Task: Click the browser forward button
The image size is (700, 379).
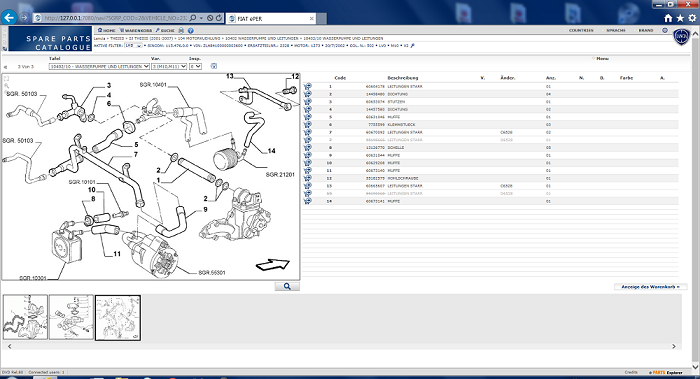Action: click(x=25, y=18)
